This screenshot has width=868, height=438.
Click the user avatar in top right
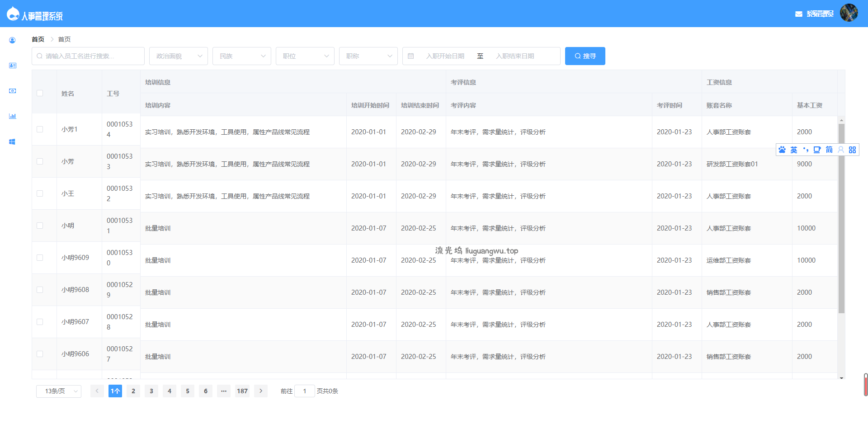coord(849,13)
